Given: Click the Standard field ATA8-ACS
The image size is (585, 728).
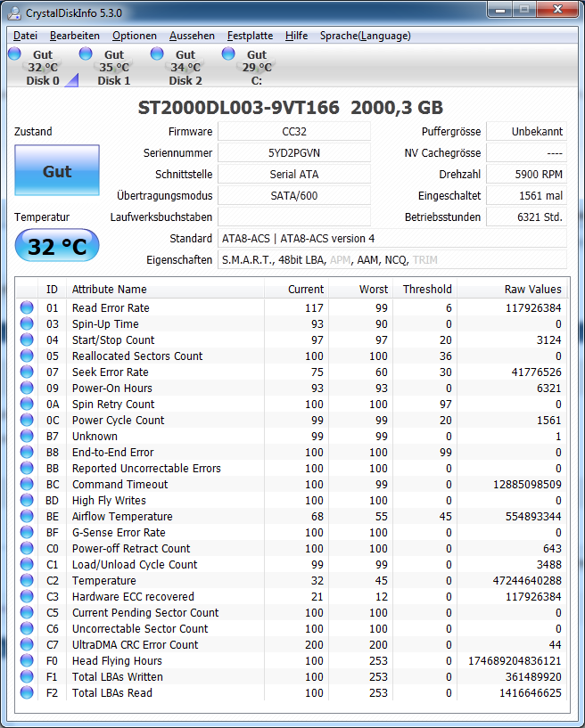Looking at the screenshot, I should pyautogui.click(x=392, y=238).
